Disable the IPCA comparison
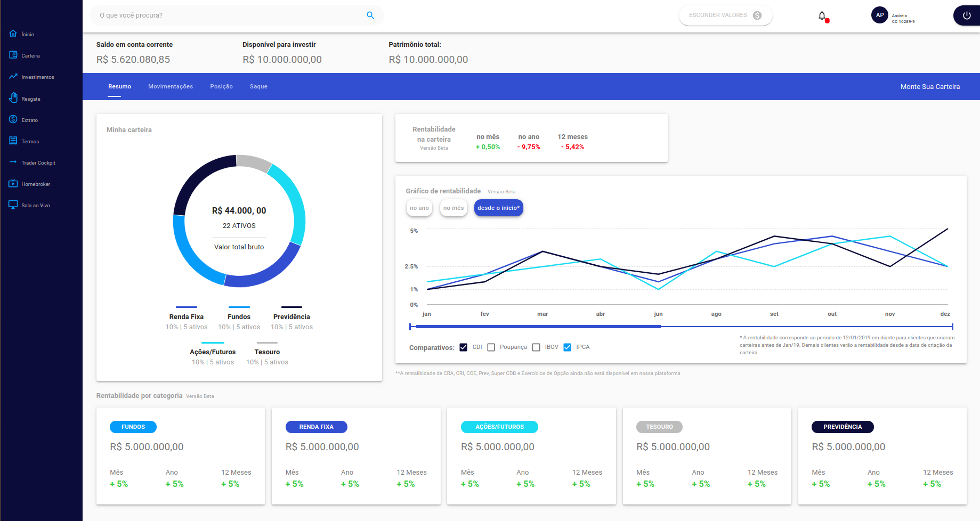 click(x=567, y=347)
